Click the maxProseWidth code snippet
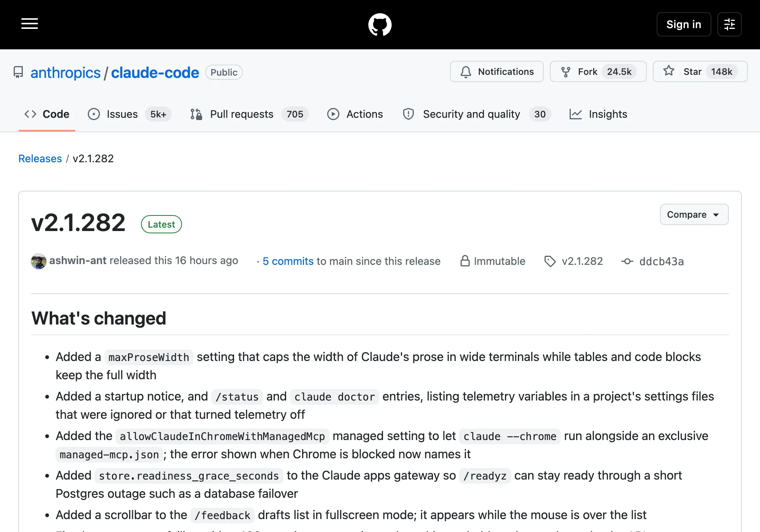The image size is (760, 532). coord(149,357)
